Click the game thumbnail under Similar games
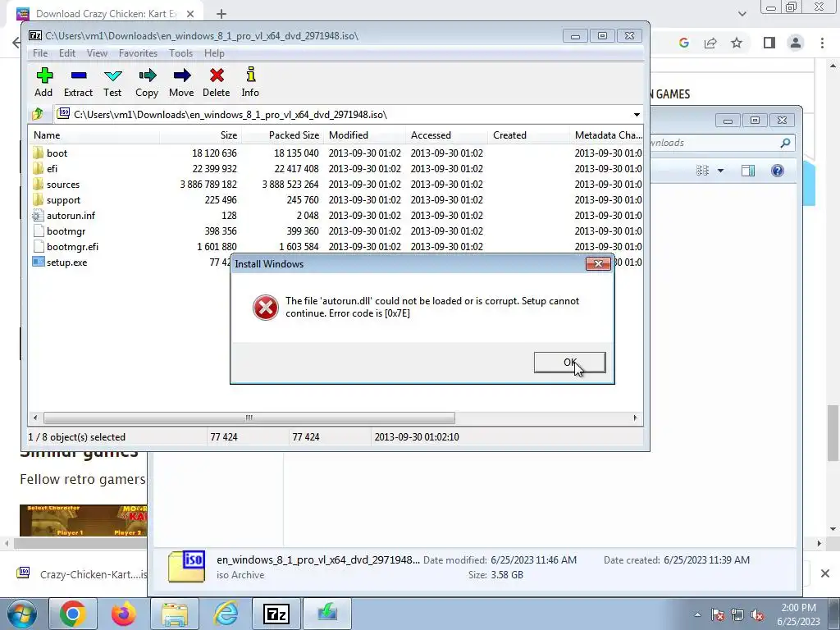 pos(83,520)
